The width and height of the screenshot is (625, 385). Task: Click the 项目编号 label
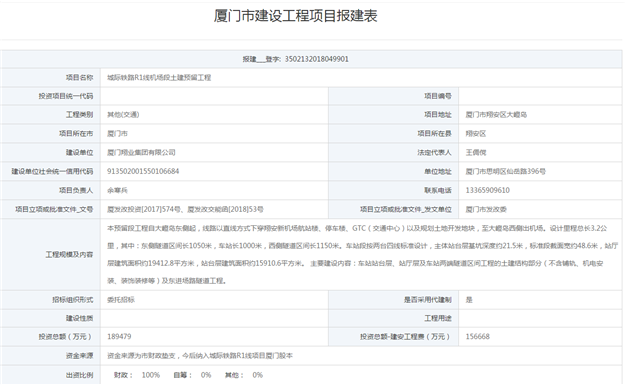coord(438,96)
